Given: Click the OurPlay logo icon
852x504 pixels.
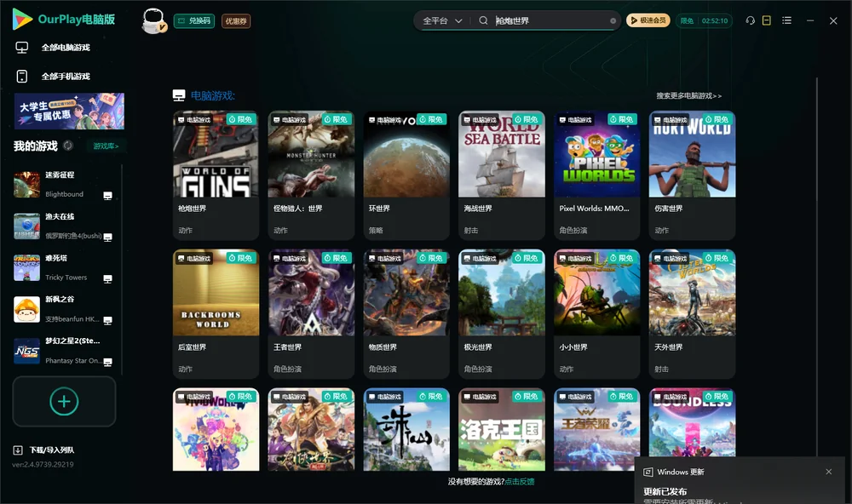Looking at the screenshot, I should (22, 19).
